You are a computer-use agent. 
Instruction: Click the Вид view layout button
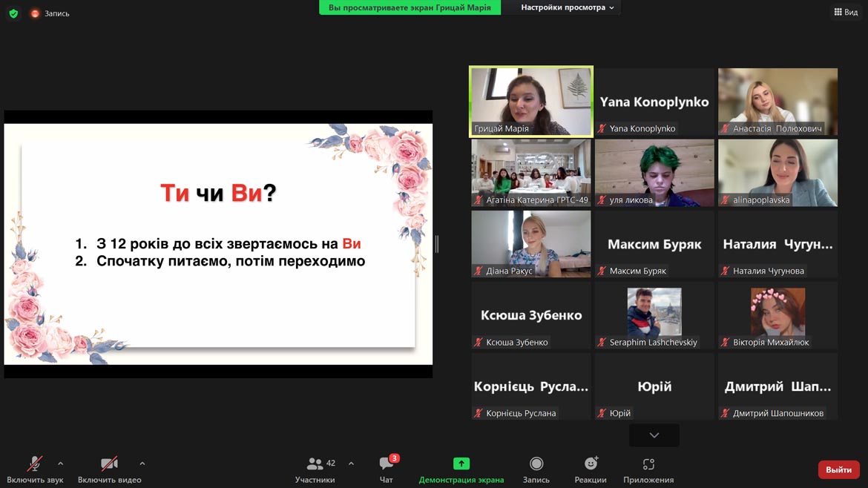[846, 12]
